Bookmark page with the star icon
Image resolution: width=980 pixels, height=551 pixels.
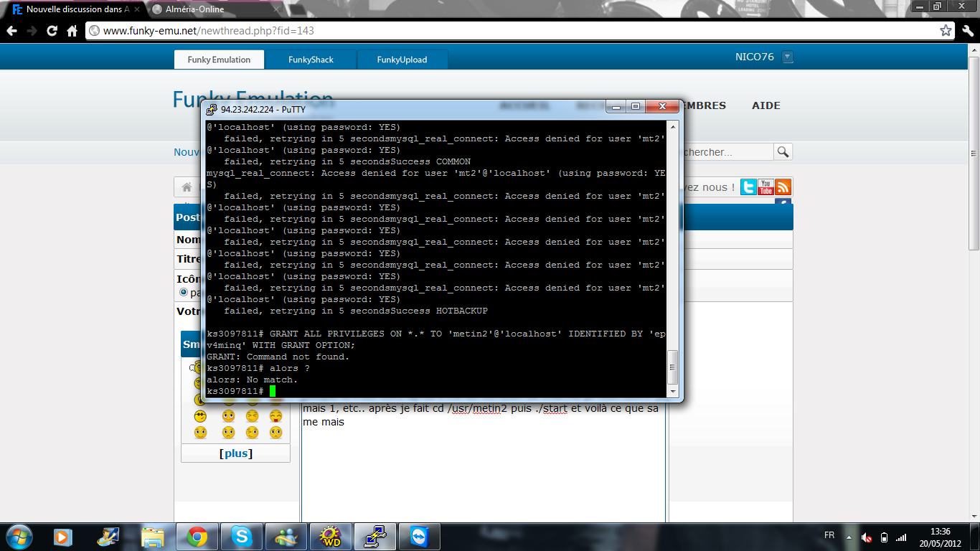[x=946, y=31]
